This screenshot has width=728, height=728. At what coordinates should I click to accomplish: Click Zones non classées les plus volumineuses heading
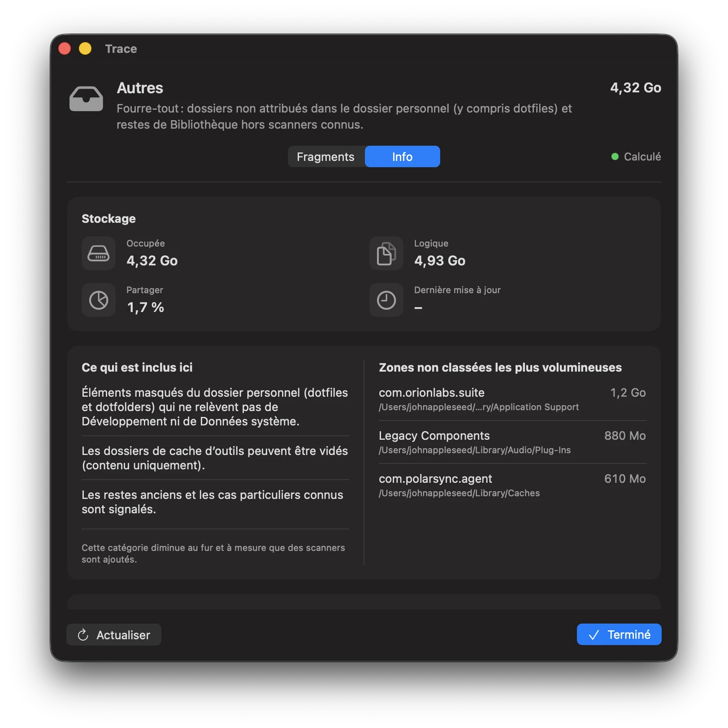coord(500,367)
